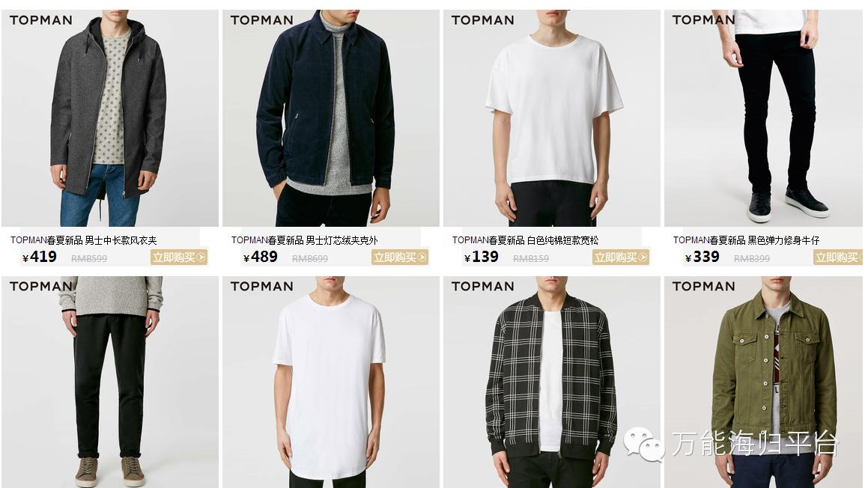The image size is (868, 488).
Task: Open navy corduroy jacket product image
Action: [x=330, y=118]
